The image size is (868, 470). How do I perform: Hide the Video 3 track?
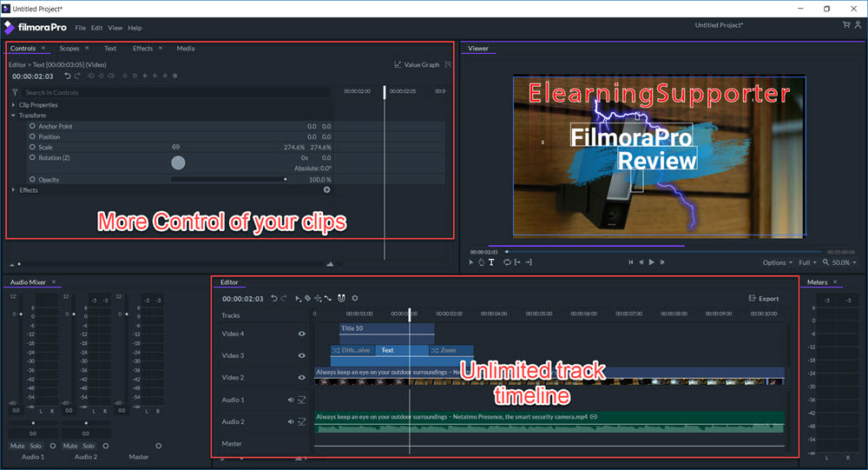[302, 355]
